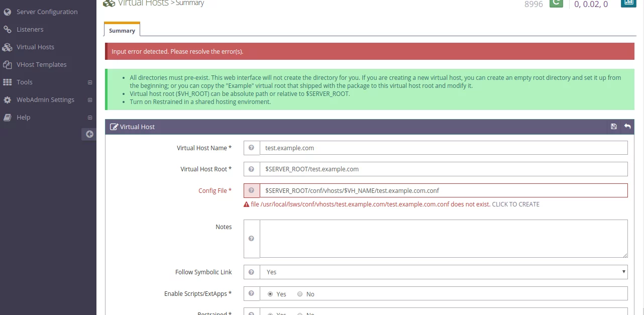The image size is (644, 315).
Task: Click the Config File error message text
Action: pos(371,204)
